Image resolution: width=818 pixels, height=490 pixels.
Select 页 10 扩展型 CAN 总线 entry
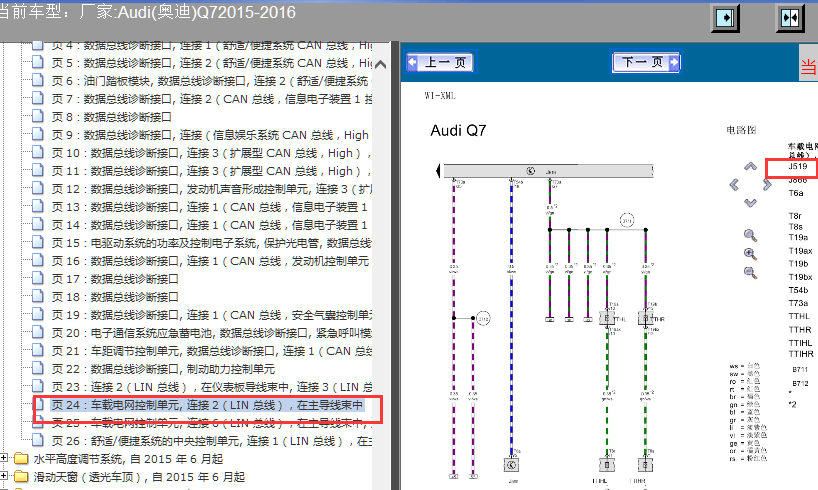(x=211, y=153)
